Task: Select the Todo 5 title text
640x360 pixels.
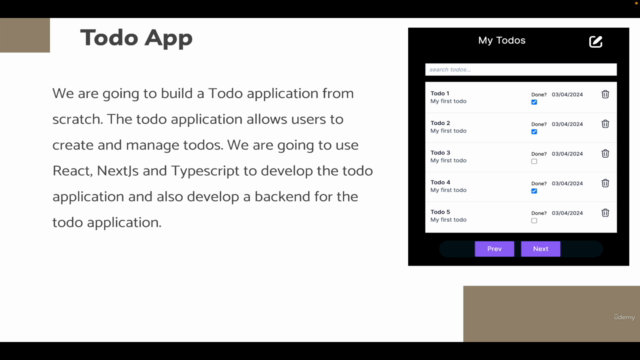Action: coord(440,212)
